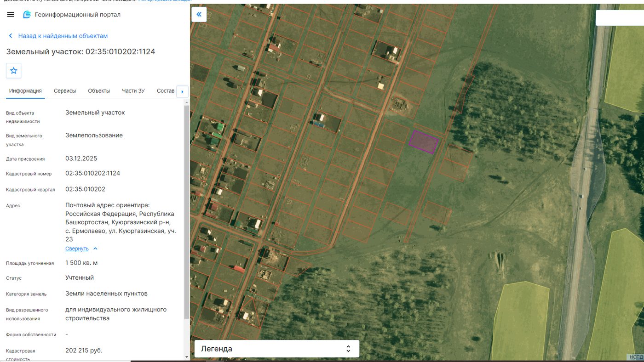644x362 pixels.
Task: Open the Состав tab
Action: (x=165, y=91)
